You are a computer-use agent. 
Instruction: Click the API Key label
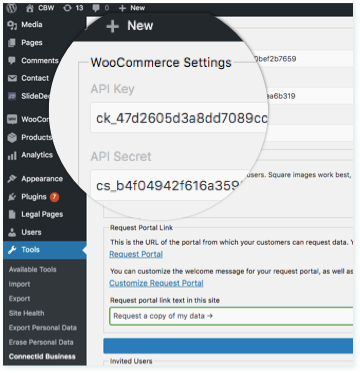(x=113, y=89)
